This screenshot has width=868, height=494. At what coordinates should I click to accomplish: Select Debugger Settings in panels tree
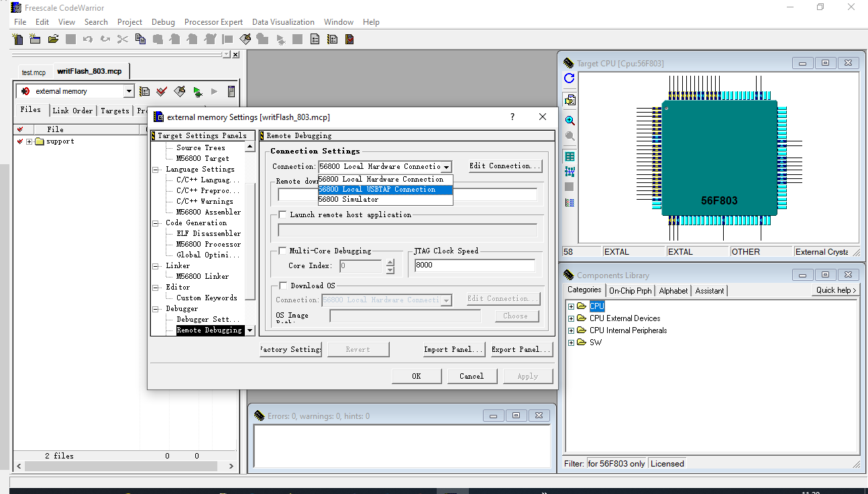208,320
